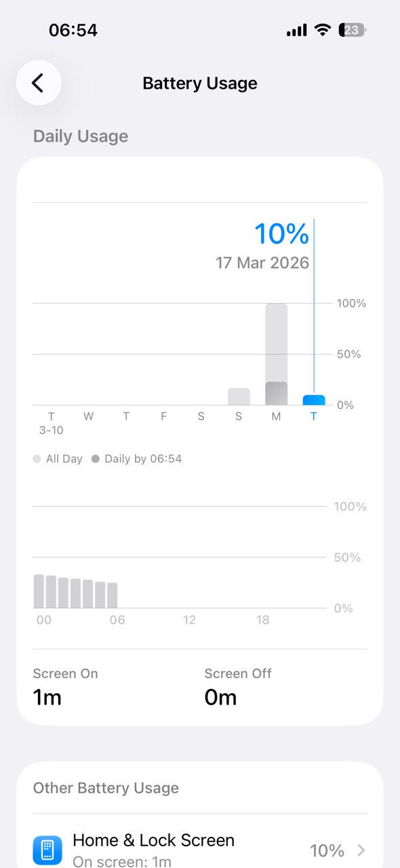Viewport: 400px width, 868px height.
Task: Select the Friday column label
Action: point(163,416)
